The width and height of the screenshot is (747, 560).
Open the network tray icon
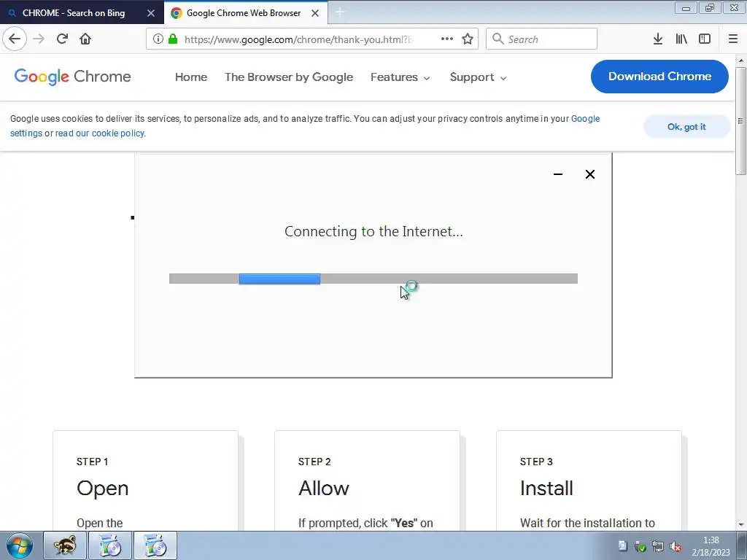[x=657, y=546]
